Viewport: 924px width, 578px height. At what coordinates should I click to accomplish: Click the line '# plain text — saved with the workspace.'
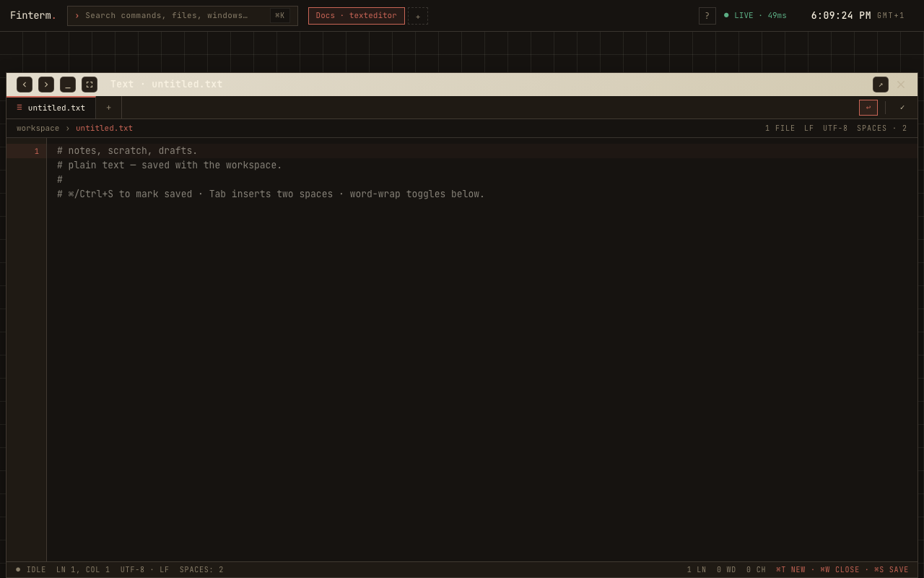(170, 165)
